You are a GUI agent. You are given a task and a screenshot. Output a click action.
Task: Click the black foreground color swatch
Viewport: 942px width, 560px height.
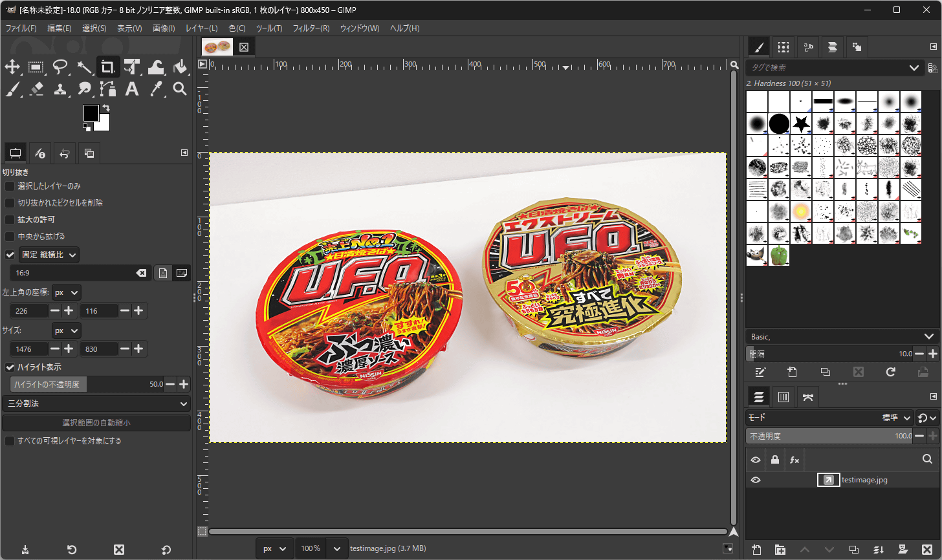pos(91,113)
